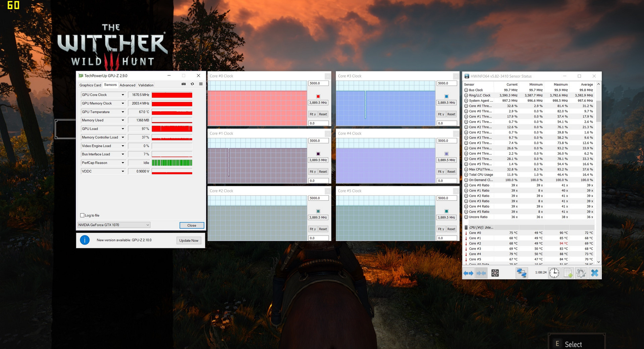The height and width of the screenshot is (349, 644).
Task: Click HWiNFO remote monitoring computers icon
Action: click(x=522, y=273)
